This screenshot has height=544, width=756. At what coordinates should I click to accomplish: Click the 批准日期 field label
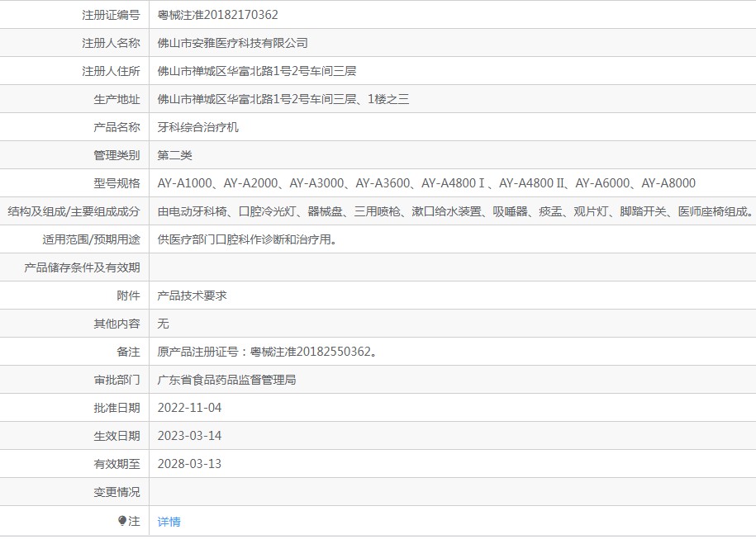pos(116,408)
